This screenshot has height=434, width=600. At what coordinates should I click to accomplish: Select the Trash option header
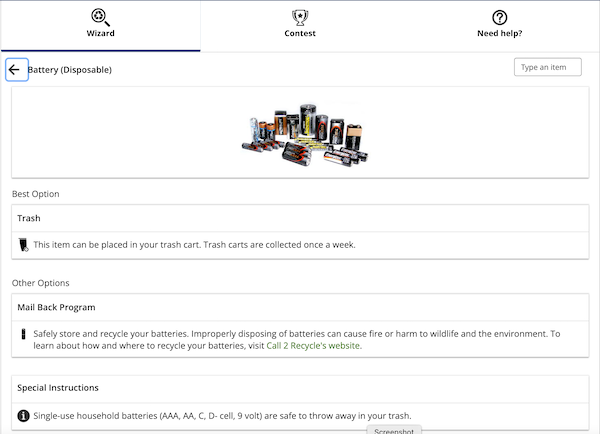click(x=300, y=218)
